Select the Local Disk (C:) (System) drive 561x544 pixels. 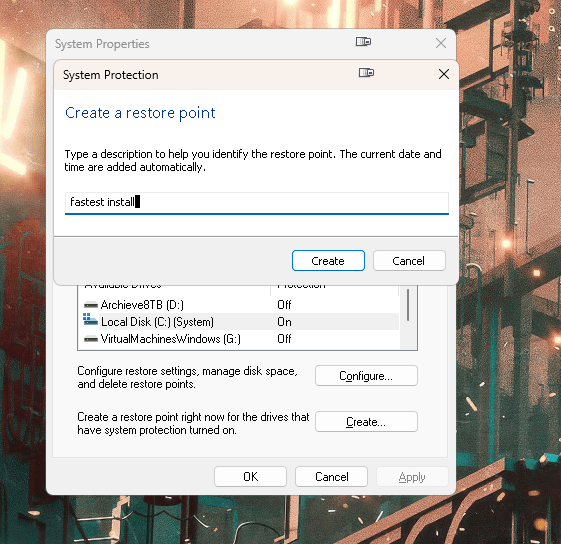(241, 321)
